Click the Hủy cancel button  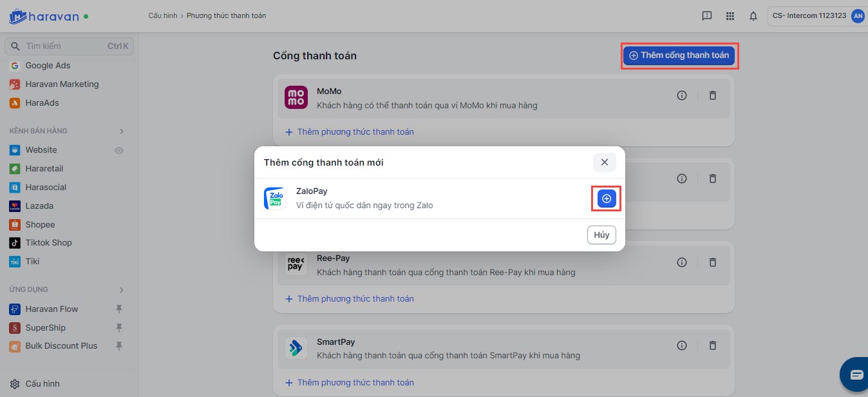[601, 235]
